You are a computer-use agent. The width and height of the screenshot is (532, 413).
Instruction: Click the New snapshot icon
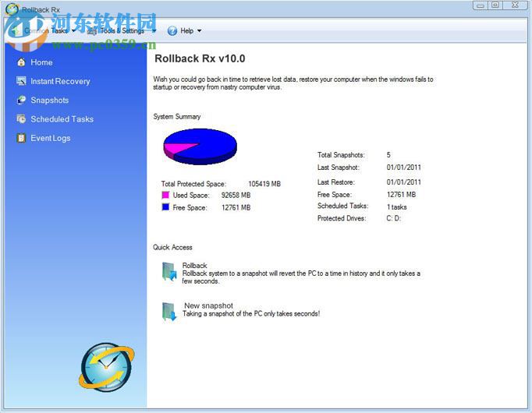click(x=169, y=312)
